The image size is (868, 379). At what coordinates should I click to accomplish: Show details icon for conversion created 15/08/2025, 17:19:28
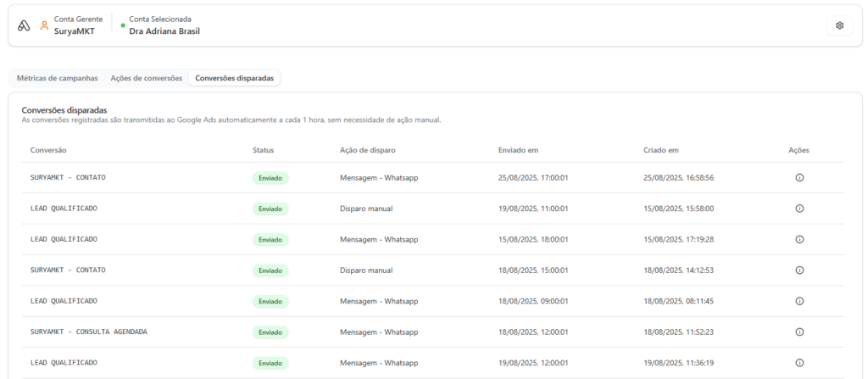(798, 239)
